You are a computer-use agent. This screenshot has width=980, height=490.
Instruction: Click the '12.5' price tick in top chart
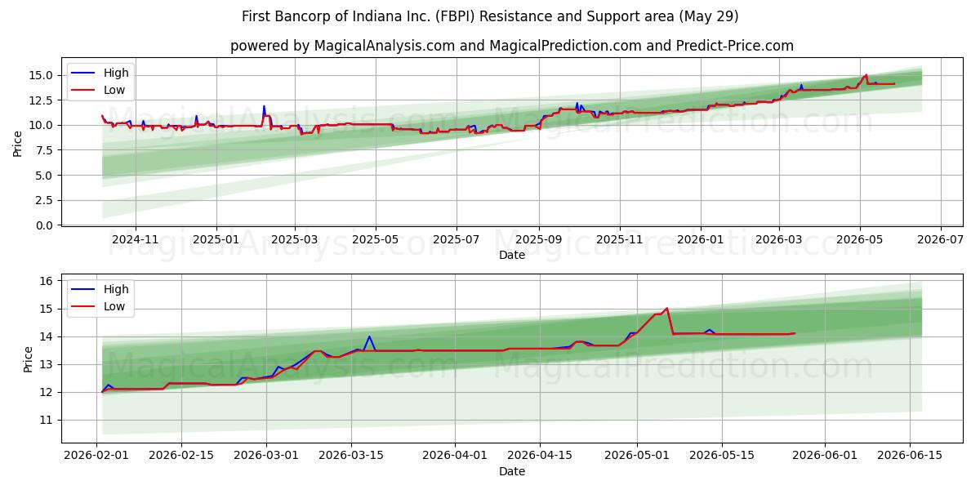(x=42, y=100)
